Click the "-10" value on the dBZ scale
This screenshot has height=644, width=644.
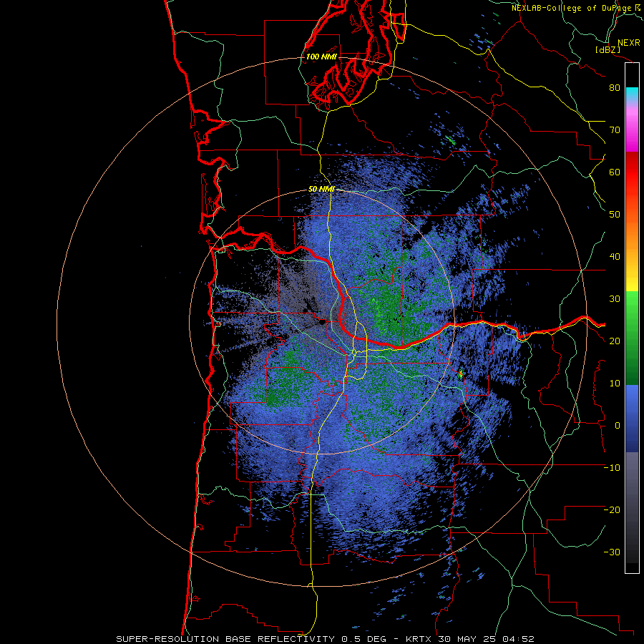612,468
